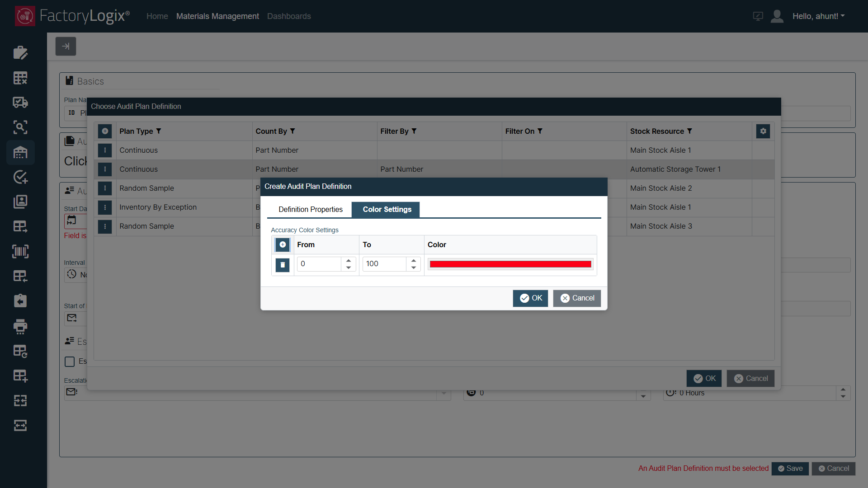Image resolution: width=868 pixels, height=488 pixels.
Task: Increase the From value with up arrow
Action: pyautogui.click(x=349, y=261)
